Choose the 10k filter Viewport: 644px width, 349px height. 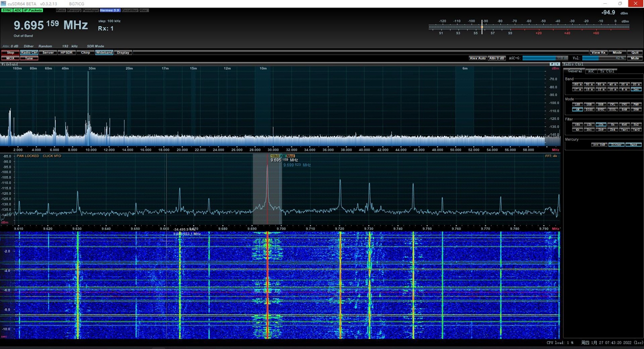click(x=601, y=125)
